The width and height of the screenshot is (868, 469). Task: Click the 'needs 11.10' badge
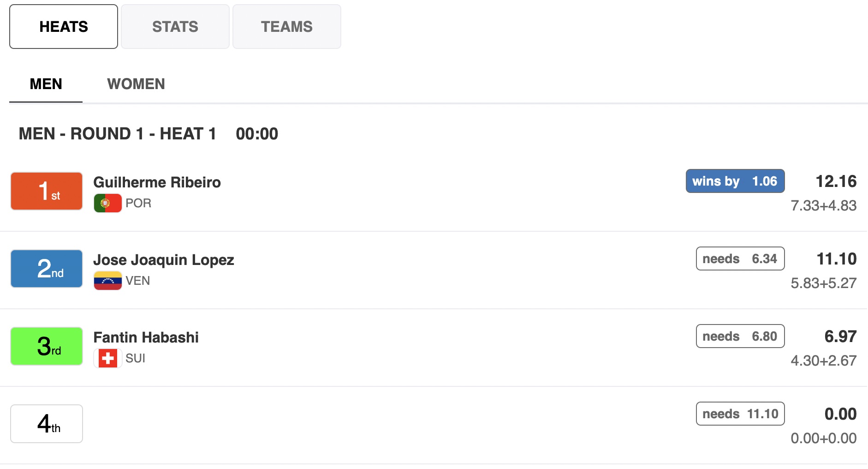click(x=740, y=414)
